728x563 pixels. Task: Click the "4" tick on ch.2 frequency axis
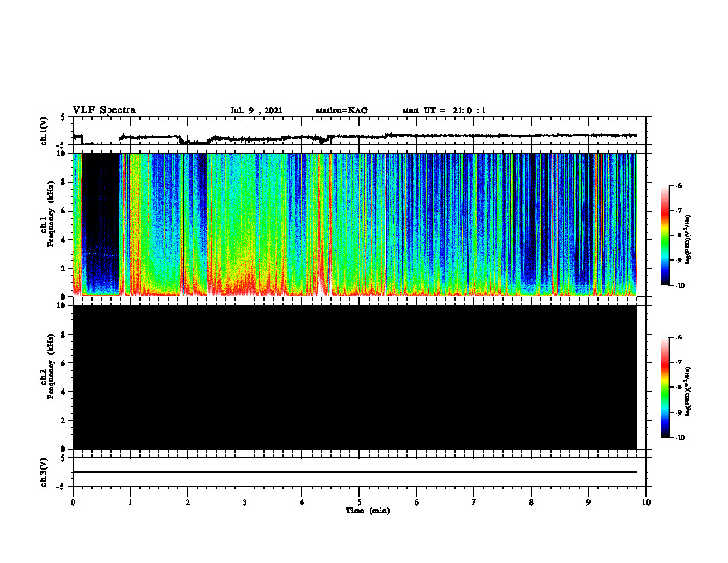[x=64, y=392]
